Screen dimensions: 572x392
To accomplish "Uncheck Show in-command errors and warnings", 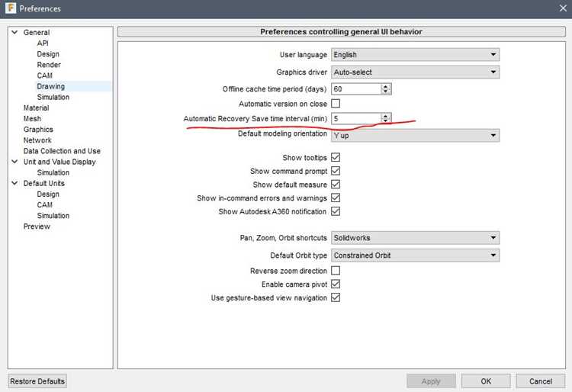I will pos(336,198).
